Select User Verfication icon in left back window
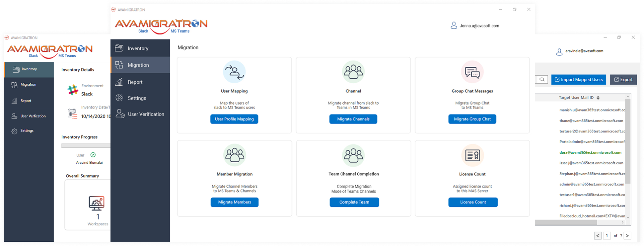Image resolution: width=644 pixels, height=246 pixels. pyautogui.click(x=14, y=116)
